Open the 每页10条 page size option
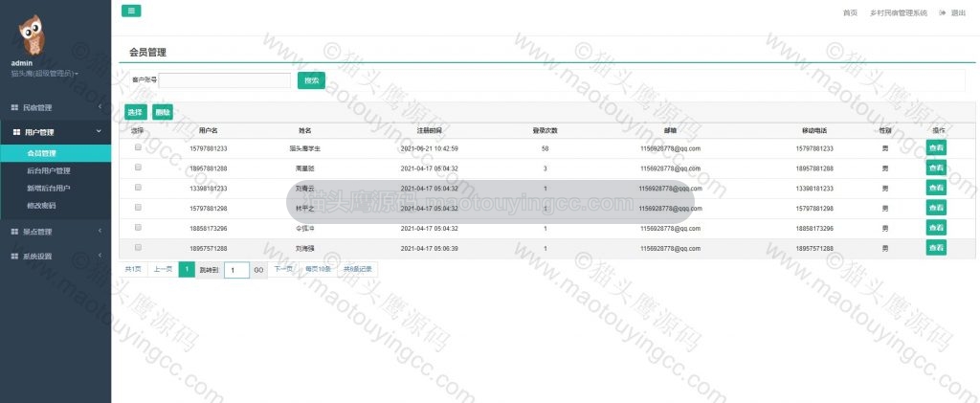The width and height of the screenshot is (980, 403). click(318, 269)
